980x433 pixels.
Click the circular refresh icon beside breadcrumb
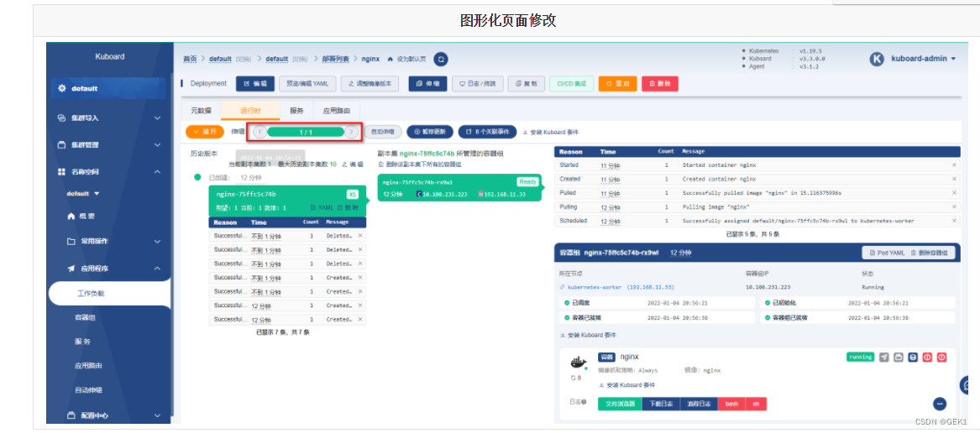(441, 59)
